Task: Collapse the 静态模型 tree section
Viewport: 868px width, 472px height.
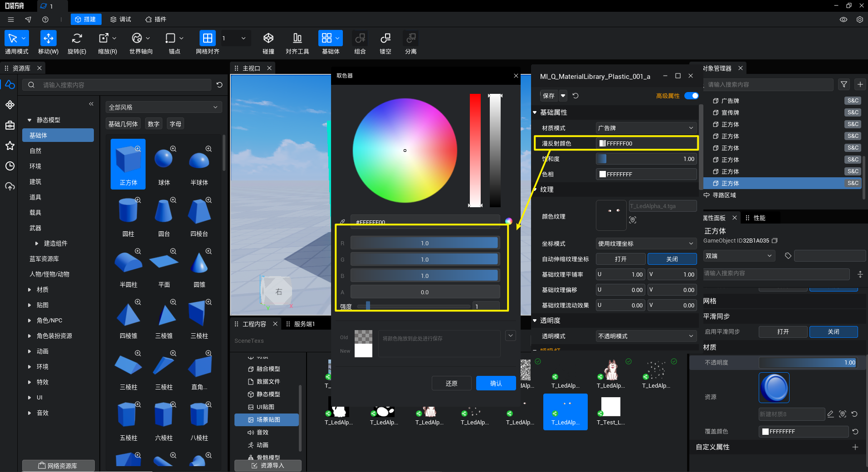Action: click(29, 120)
